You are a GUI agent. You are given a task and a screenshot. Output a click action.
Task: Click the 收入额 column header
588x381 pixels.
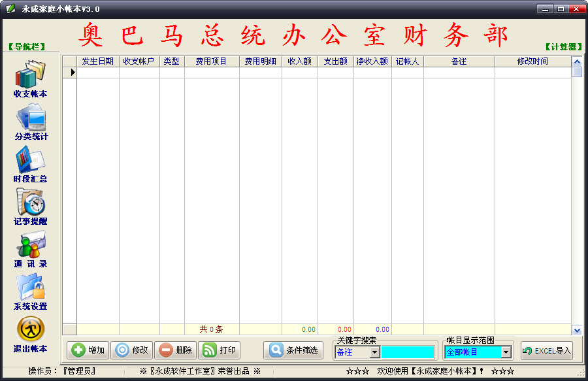pyautogui.click(x=300, y=61)
